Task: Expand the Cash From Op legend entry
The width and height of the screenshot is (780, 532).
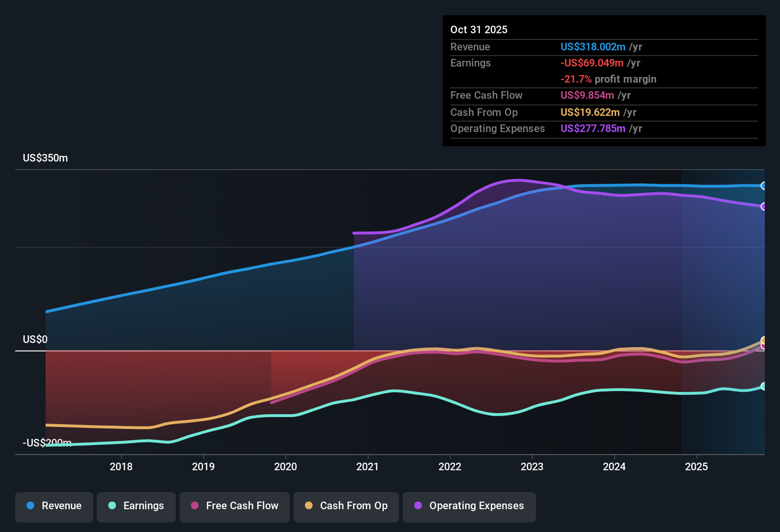Action: pyautogui.click(x=346, y=506)
